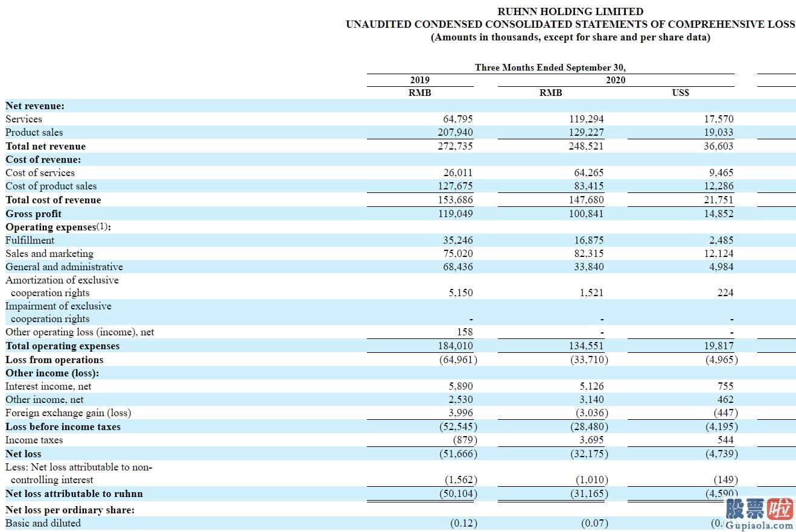Click Total net revenue value 36,603
Image resolution: width=796 pixels, height=532 pixels.
coord(719,147)
